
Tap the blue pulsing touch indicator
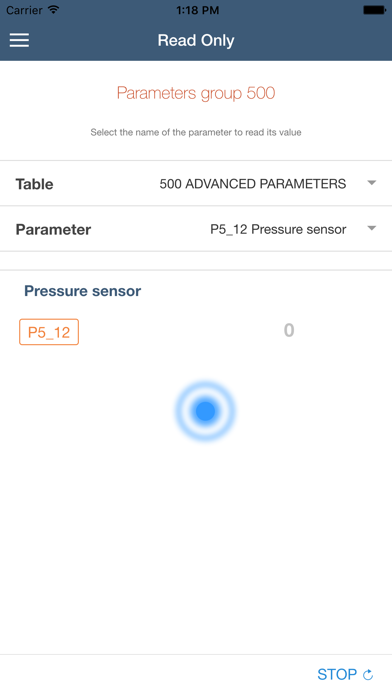coord(205,411)
